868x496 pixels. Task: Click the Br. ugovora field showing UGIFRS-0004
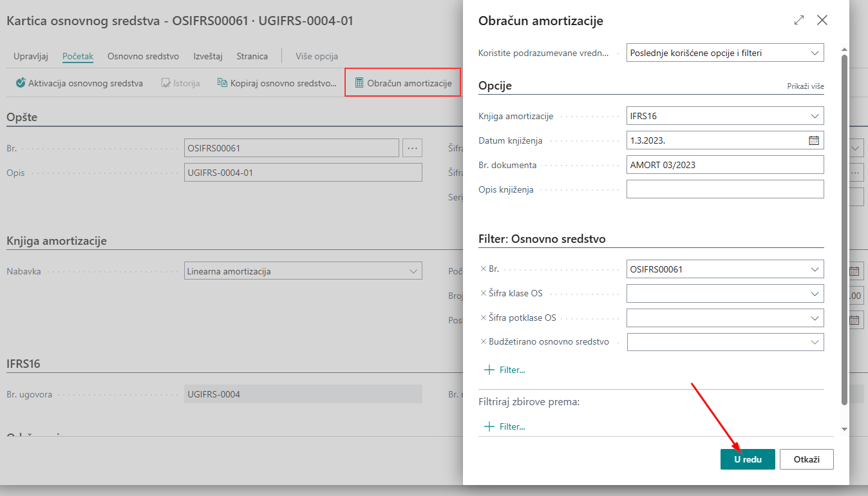(x=303, y=394)
